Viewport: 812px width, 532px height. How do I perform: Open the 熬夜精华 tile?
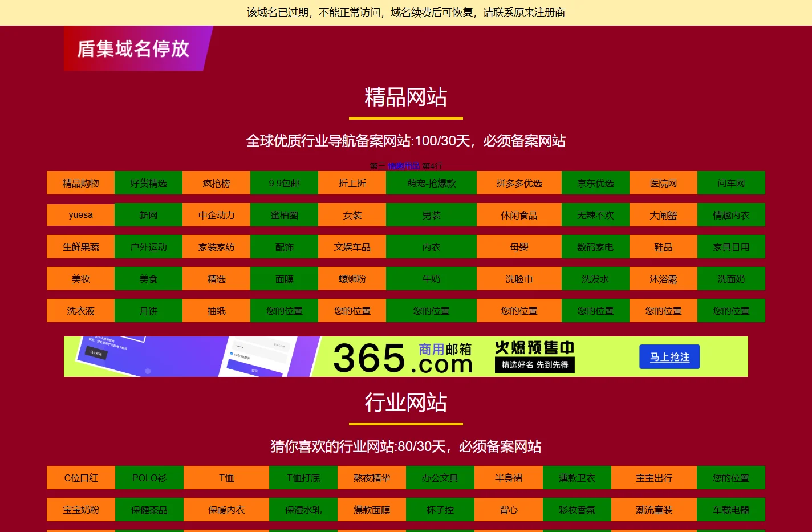pos(372,478)
